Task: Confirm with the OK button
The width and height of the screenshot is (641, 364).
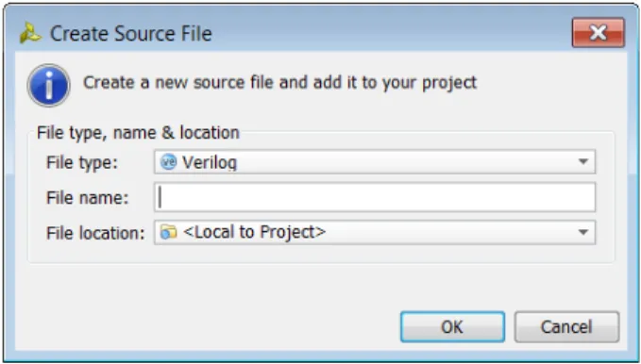Action: click(x=452, y=327)
